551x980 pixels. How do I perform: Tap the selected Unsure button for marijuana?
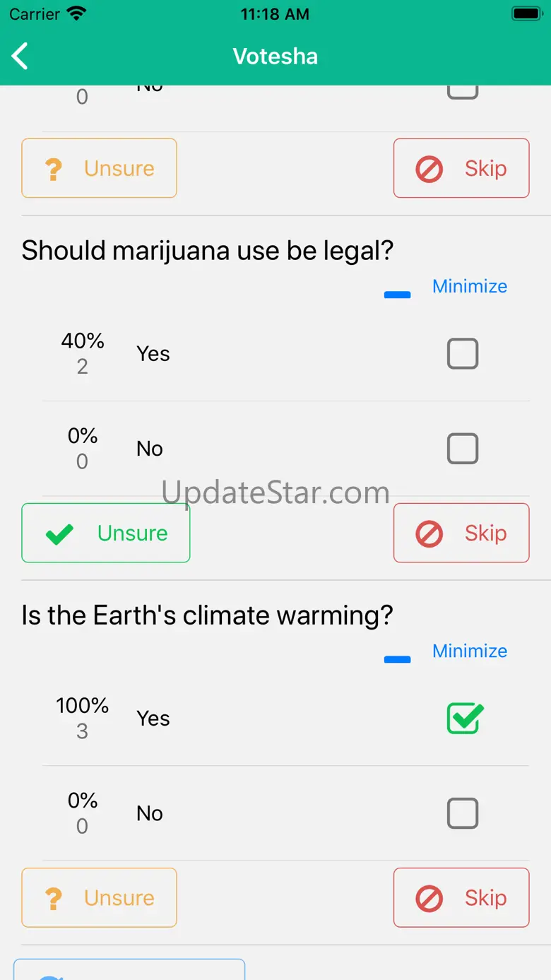(106, 533)
